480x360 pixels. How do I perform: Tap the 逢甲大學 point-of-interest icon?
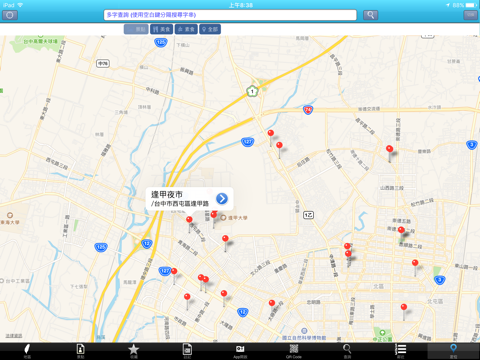point(223,218)
